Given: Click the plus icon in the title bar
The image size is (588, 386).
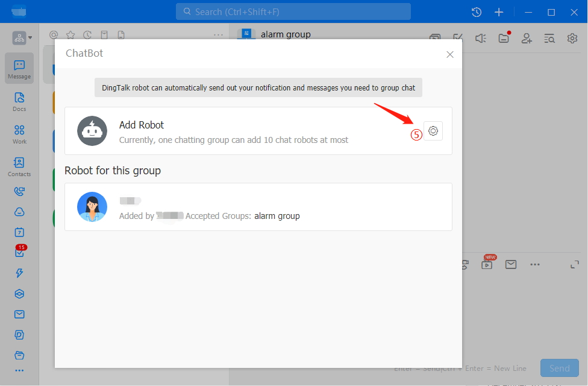Looking at the screenshot, I should pyautogui.click(x=499, y=12).
